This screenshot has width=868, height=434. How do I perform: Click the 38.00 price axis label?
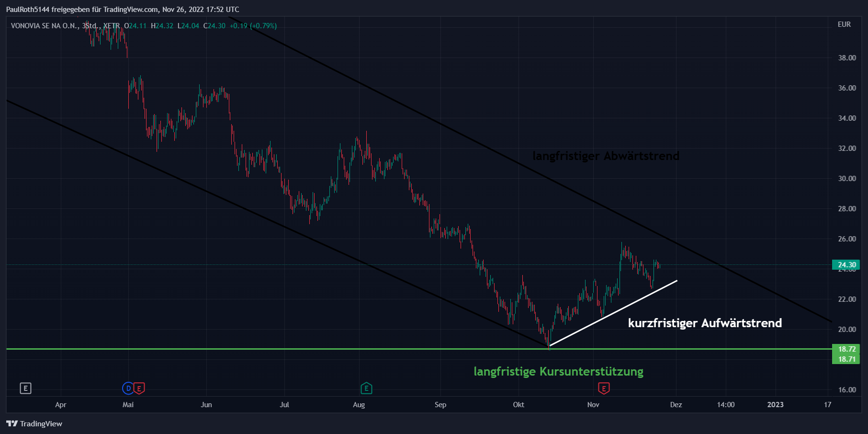(x=847, y=58)
